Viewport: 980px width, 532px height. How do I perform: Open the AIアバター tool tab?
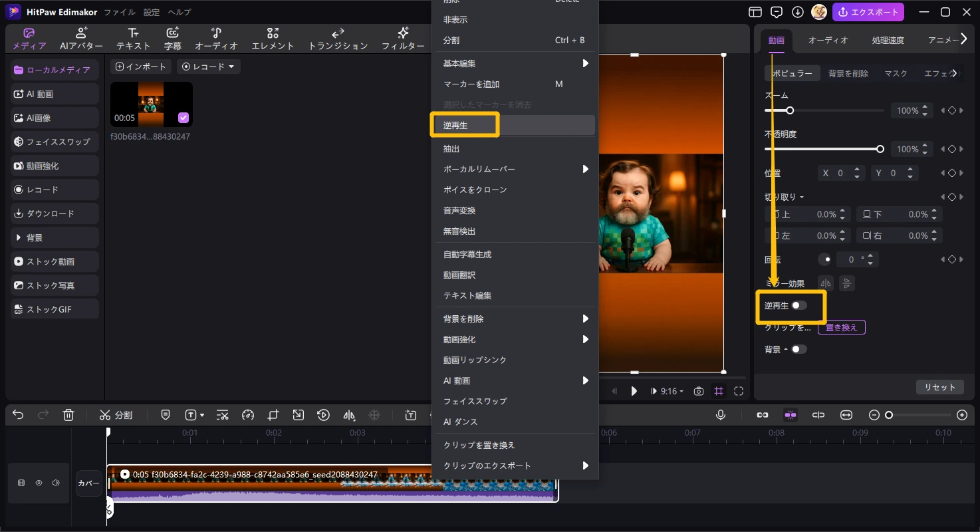81,39
